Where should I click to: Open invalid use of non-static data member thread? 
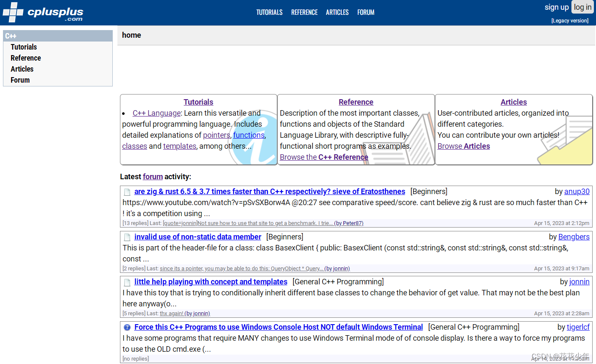[198, 237]
